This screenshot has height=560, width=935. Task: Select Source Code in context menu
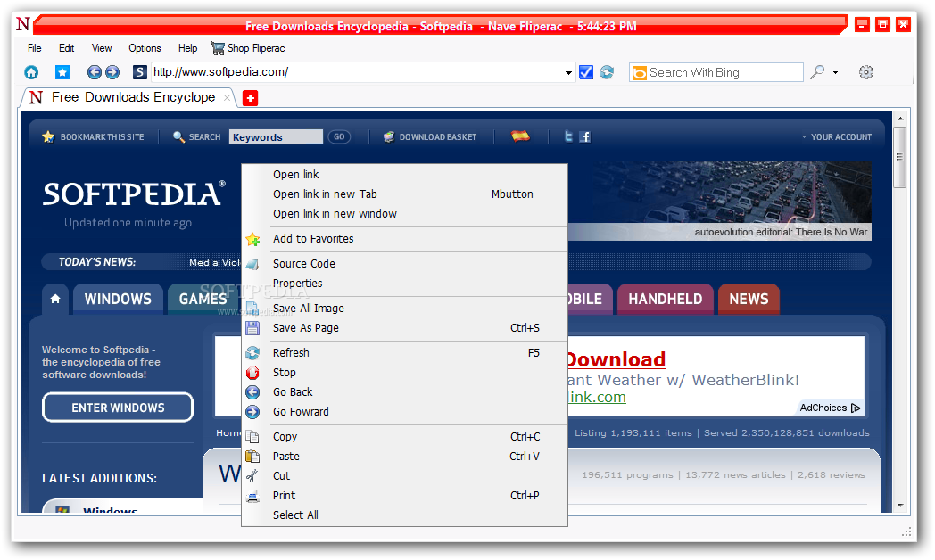click(404, 264)
